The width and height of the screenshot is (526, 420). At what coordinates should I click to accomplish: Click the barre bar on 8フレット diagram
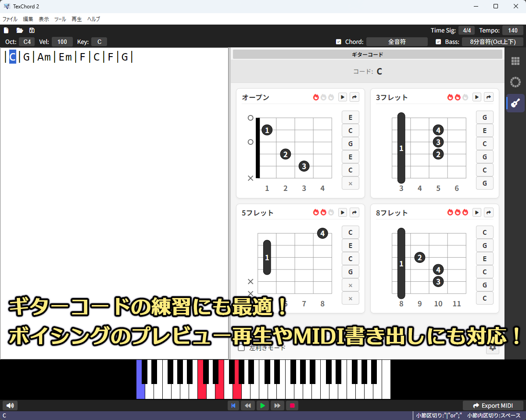point(401,263)
